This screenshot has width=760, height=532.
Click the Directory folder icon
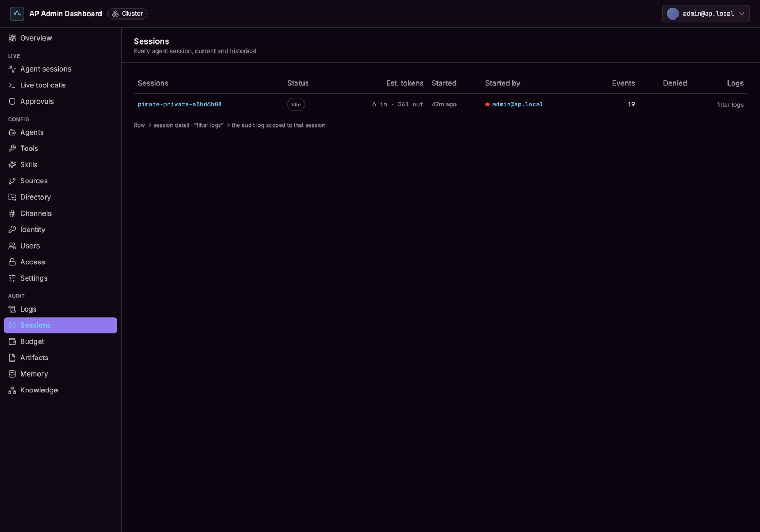(x=12, y=197)
